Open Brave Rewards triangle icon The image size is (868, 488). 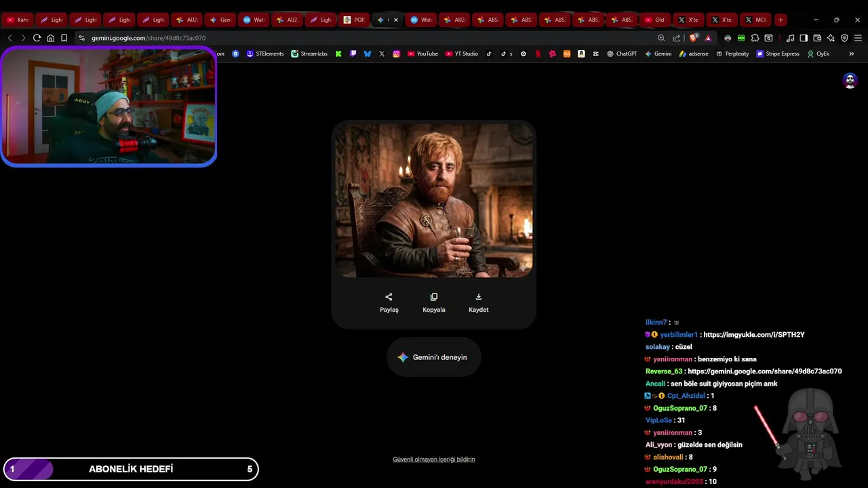(x=708, y=38)
